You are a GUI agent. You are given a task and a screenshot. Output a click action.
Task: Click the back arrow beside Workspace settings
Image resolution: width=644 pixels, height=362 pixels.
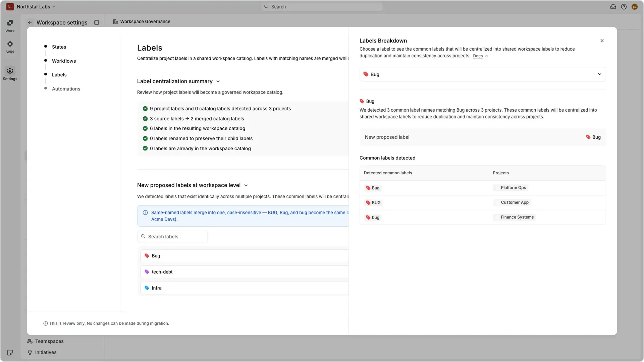tap(30, 22)
